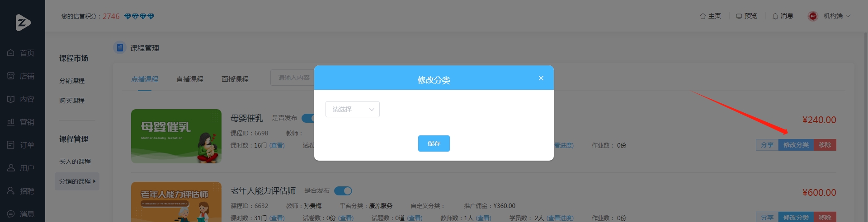
Task: Click the reputation score 2746
Action: click(111, 16)
